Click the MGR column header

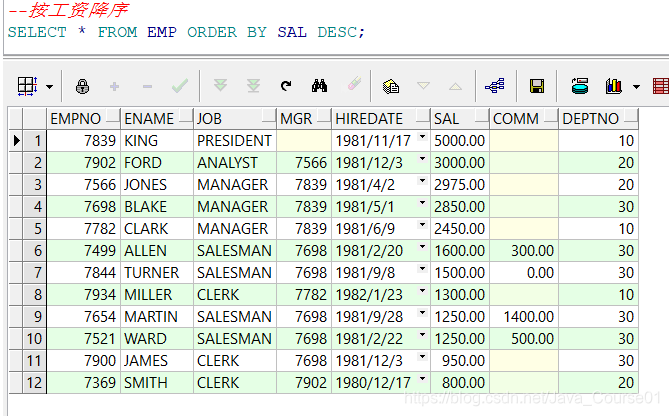click(x=304, y=119)
